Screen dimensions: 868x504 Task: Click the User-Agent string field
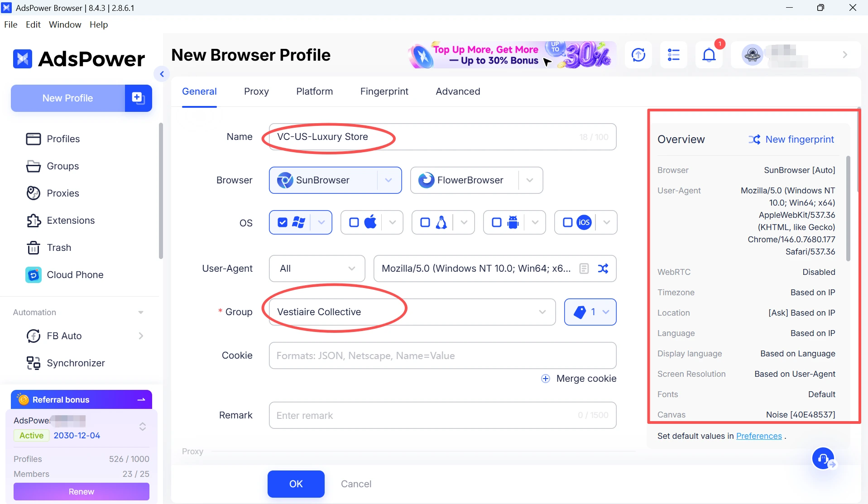point(495,269)
